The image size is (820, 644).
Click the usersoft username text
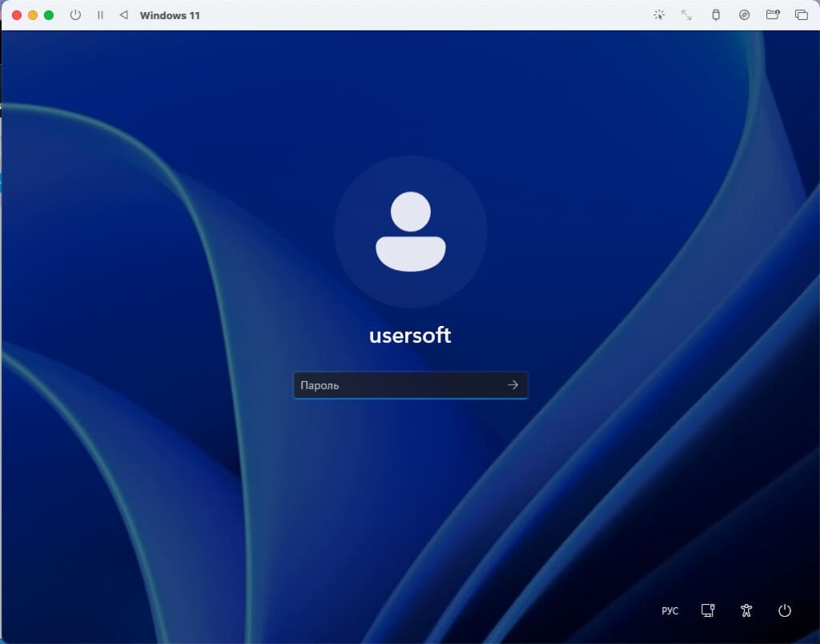pos(410,336)
